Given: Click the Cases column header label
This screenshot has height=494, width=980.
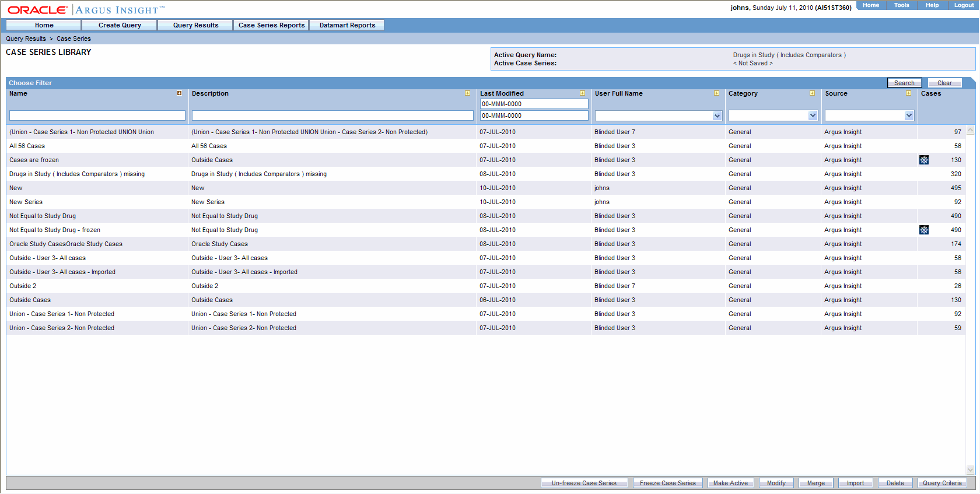Looking at the screenshot, I should point(931,93).
